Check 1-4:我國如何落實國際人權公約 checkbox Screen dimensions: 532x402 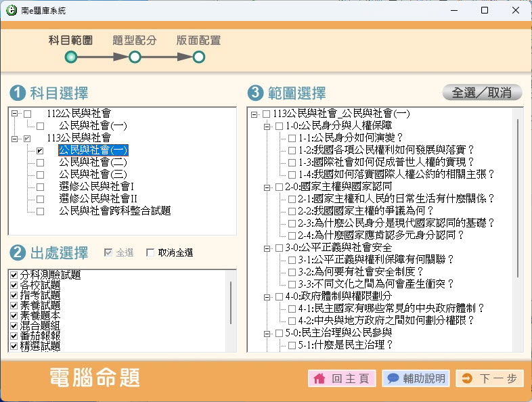click(292, 175)
